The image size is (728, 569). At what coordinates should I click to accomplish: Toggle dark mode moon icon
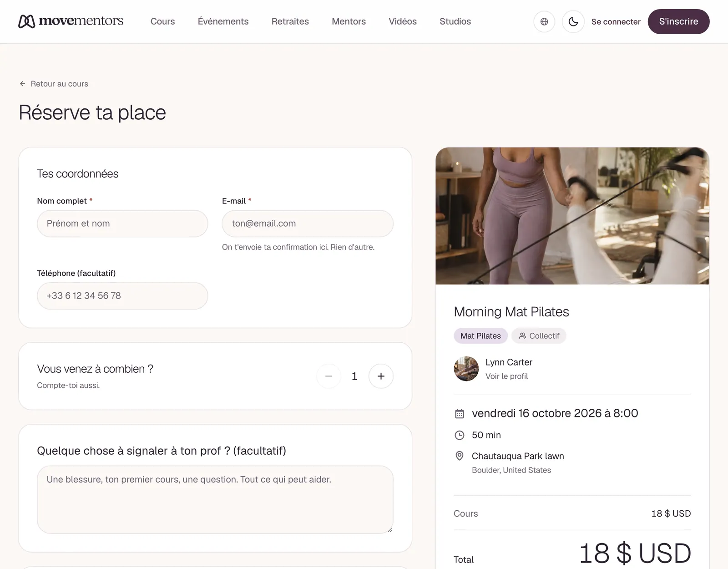[x=573, y=21]
